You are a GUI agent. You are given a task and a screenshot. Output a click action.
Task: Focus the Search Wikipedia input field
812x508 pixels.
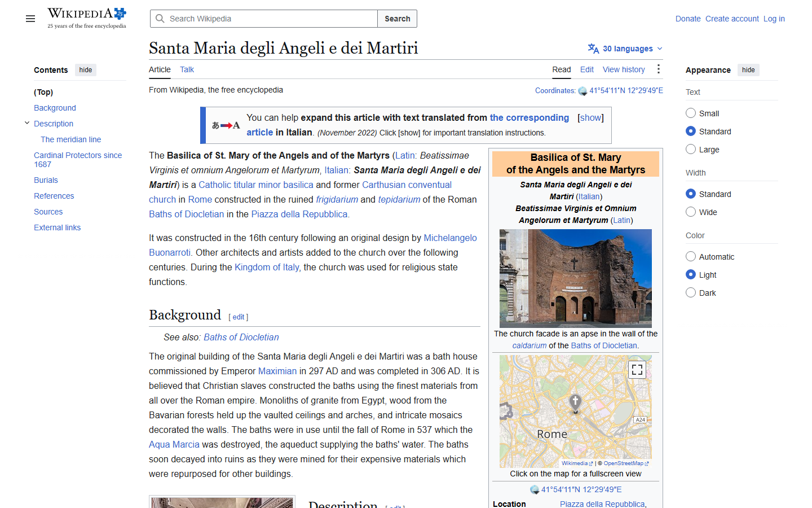264,19
